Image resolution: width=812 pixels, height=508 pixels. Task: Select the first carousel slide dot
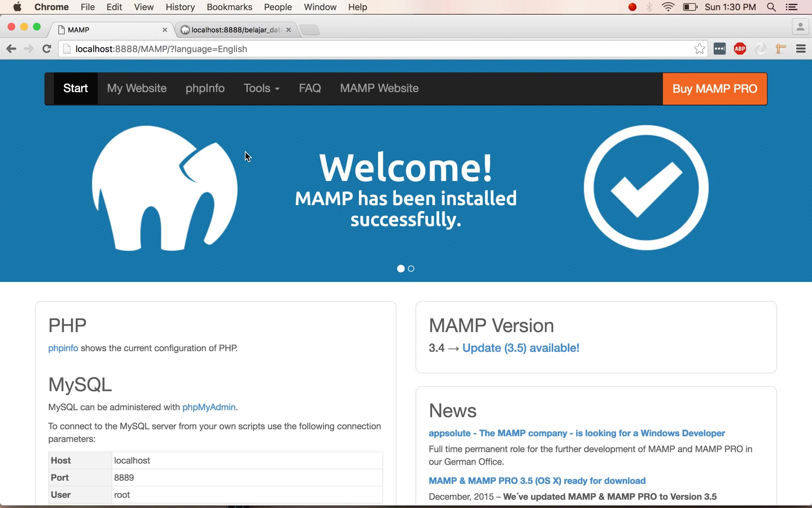point(401,269)
